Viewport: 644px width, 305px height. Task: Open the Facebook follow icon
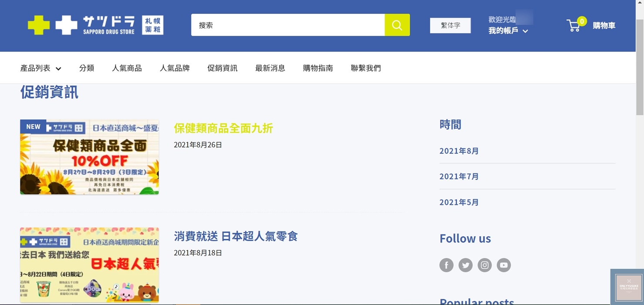(x=446, y=265)
